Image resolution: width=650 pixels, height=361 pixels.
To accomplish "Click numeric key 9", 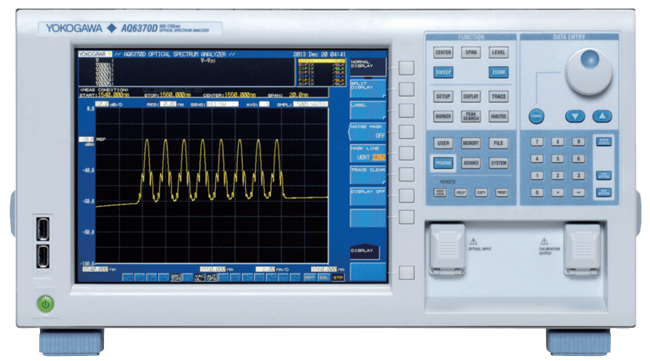I will (x=578, y=142).
